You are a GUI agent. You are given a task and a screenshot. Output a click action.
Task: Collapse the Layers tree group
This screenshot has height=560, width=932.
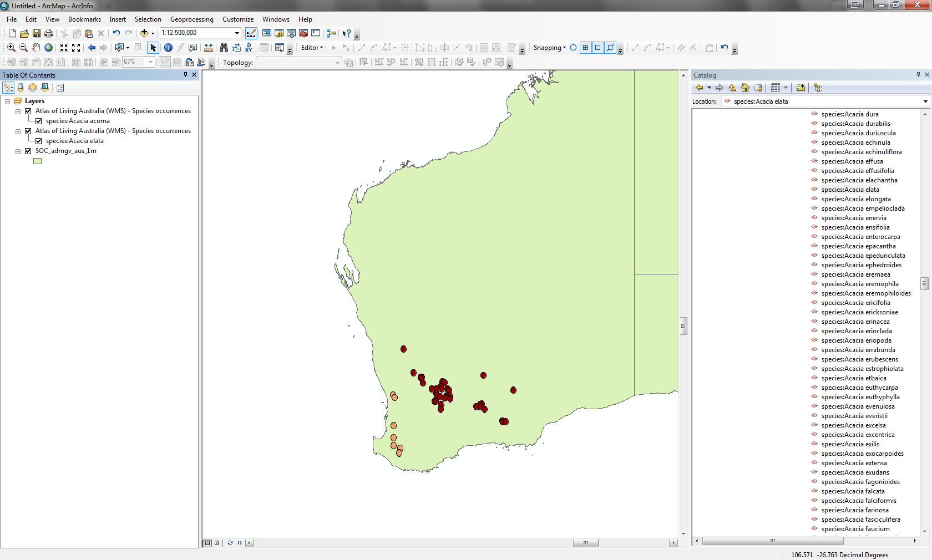point(8,101)
